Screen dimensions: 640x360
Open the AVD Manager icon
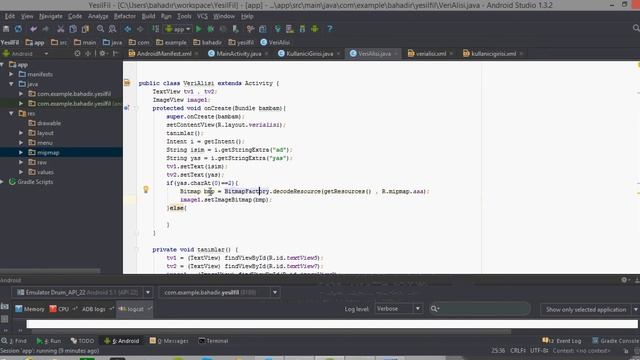[x=290, y=29]
